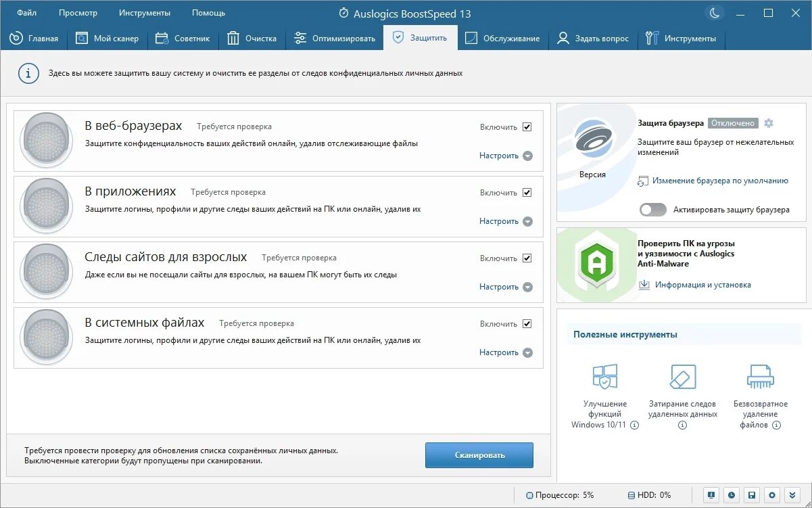This screenshot has width=812, height=508.
Task: Open the Инструменты menu in menu bar
Action: click(145, 13)
